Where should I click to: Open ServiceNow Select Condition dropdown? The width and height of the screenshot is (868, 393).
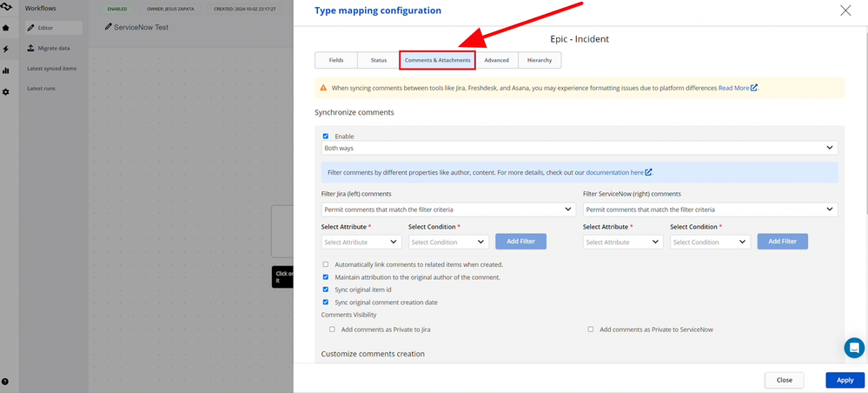pyautogui.click(x=710, y=242)
